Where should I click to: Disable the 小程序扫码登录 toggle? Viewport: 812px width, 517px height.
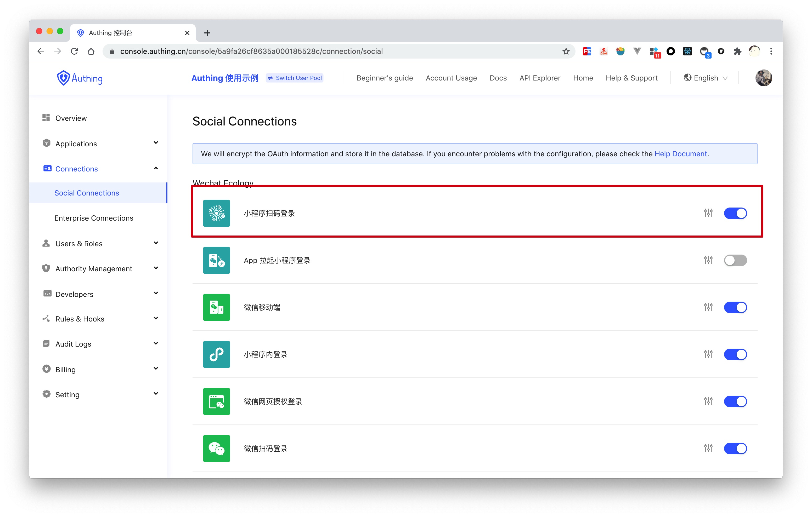click(735, 213)
